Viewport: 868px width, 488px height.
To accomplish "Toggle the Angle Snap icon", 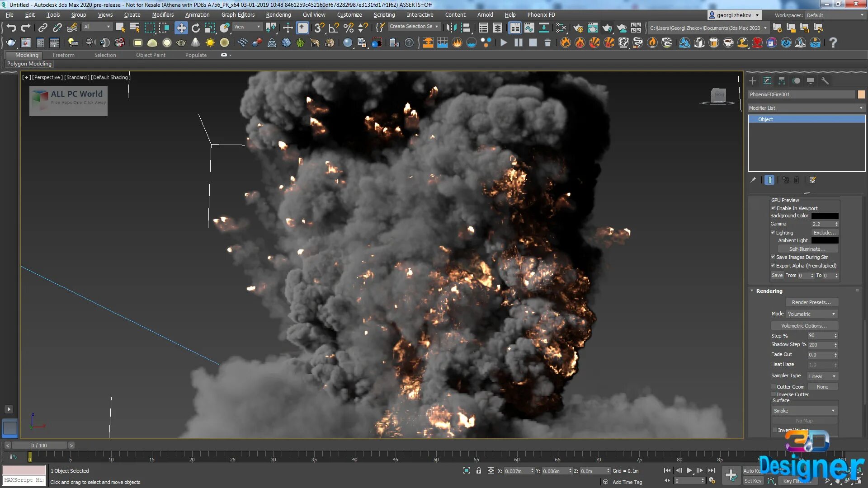I will (334, 28).
